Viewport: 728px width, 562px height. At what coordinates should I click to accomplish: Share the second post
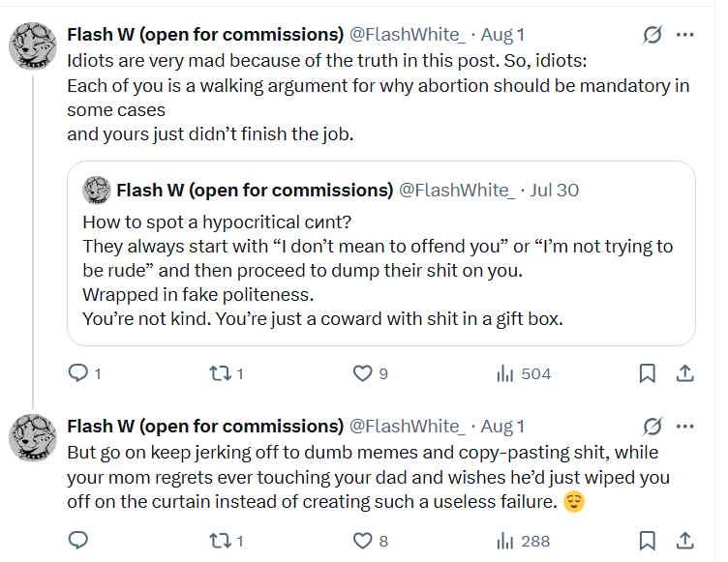click(683, 541)
